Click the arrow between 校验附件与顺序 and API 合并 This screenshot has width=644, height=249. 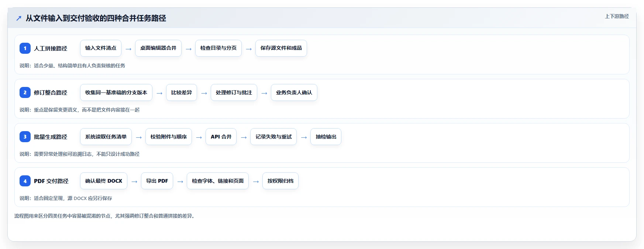tap(199, 137)
